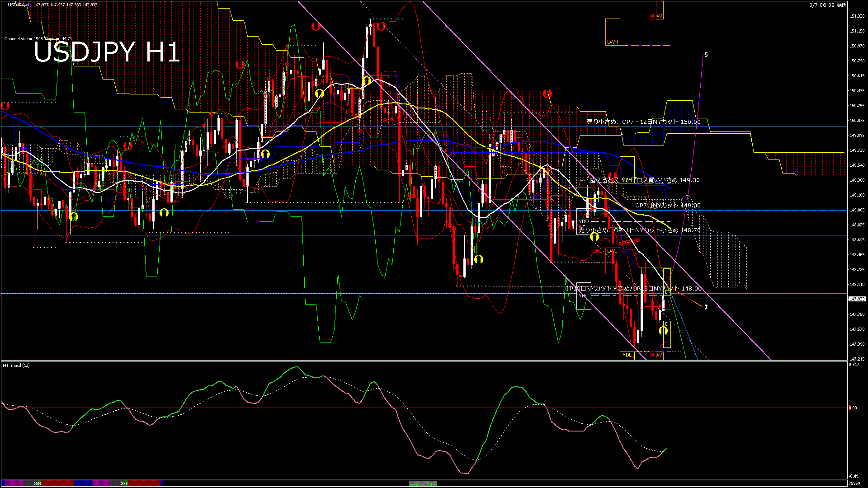Click the USDJPY,H1 quote header text
This screenshot has height=488, width=868.
pyautogui.click(x=52, y=5)
